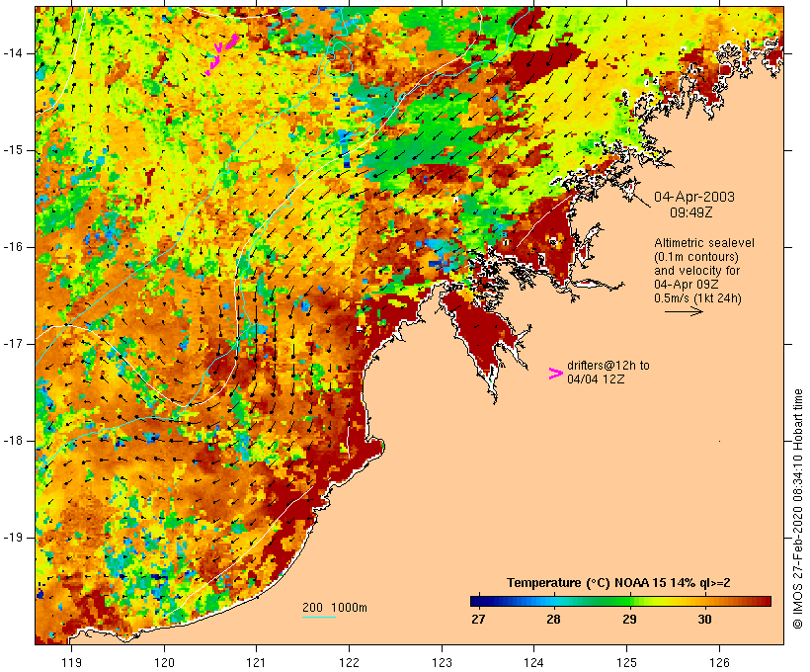Click the colorbar tick label 29
Image resolution: width=810 pixels, height=672 pixels.
pos(629,620)
